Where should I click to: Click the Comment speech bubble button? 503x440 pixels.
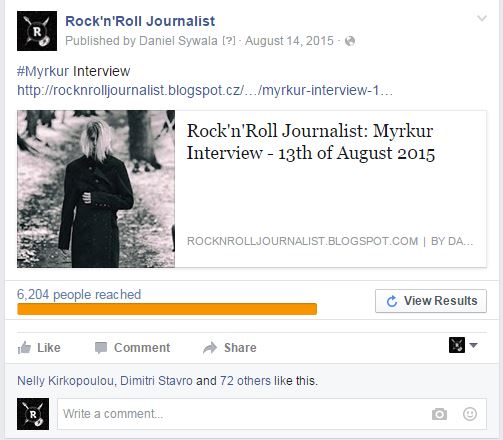132,348
